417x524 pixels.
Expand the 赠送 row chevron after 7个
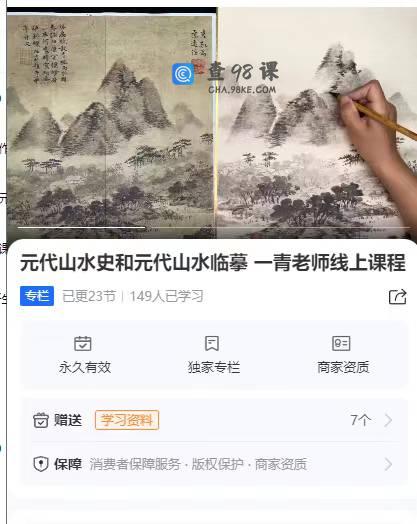coord(388,420)
